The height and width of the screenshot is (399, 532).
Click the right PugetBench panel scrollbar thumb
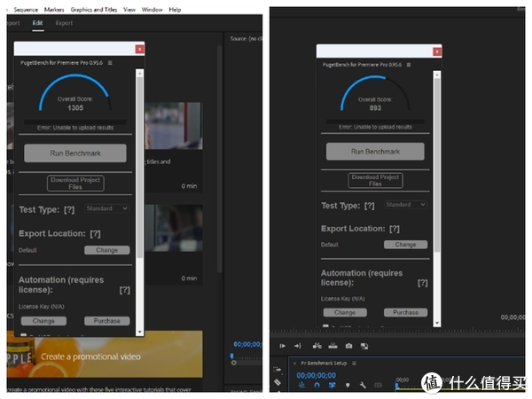(x=437, y=165)
